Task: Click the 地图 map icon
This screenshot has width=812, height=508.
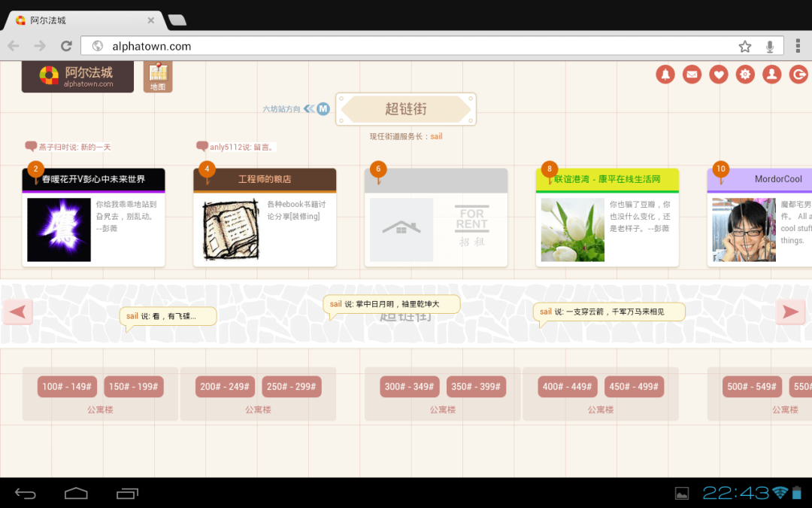Action: (158, 77)
